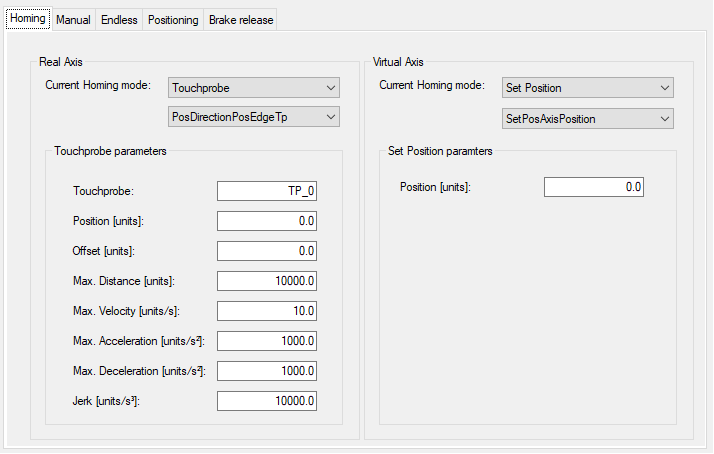The width and height of the screenshot is (714, 454).
Task: Switch to the Manual tab
Action: (x=73, y=20)
